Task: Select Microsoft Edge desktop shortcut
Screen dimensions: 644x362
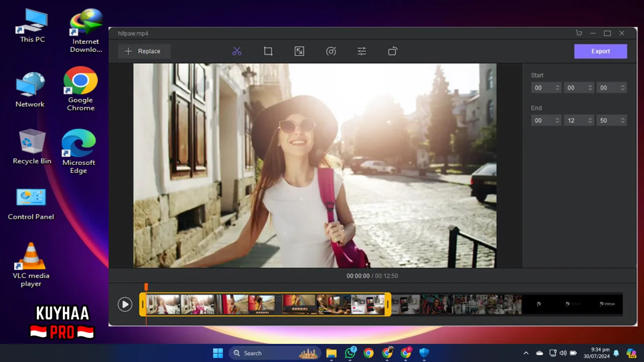Action: point(78,151)
